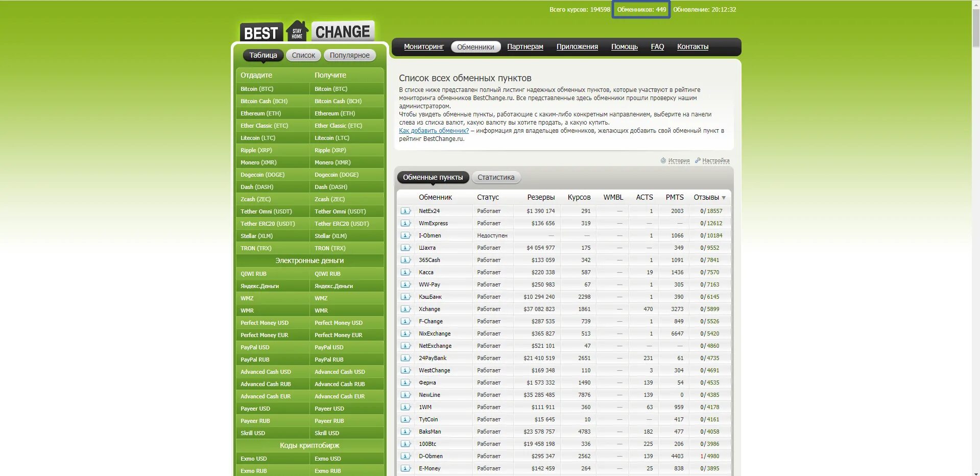Follow 'Как добавить обменник?' link
This screenshot has height=476, width=980.
click(x=434, y=131)
